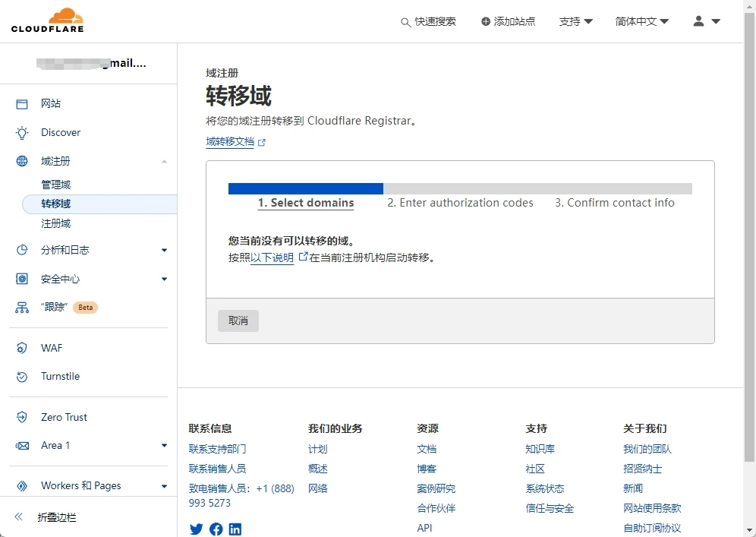The height and width of the screenshot is (537, 756).
Task: Click the 域注册 globe icon
Action: coord(22,161)
